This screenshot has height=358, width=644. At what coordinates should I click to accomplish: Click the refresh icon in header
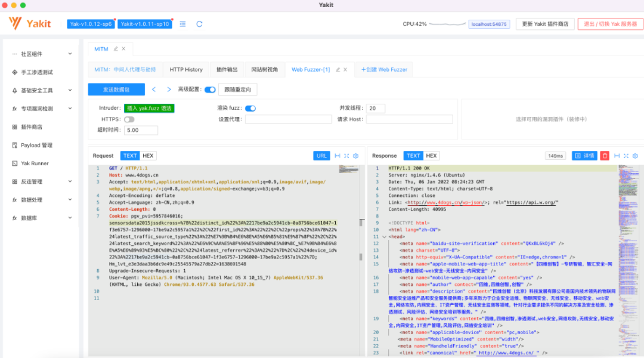[199, 24]
